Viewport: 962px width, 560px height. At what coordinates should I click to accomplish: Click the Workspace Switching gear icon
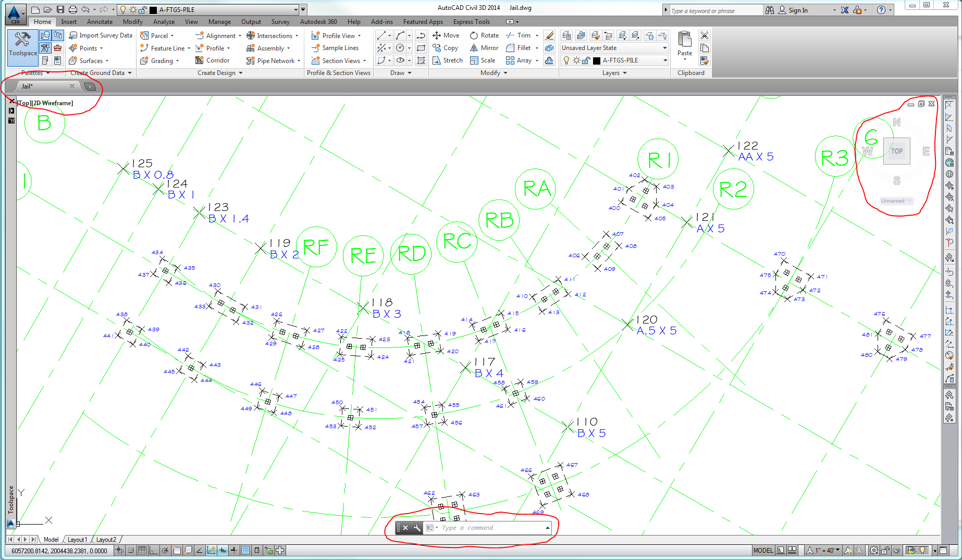tap(874, 550)
